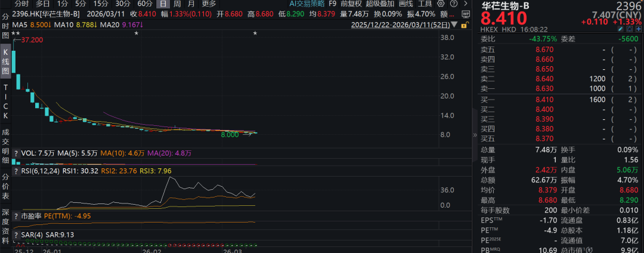Switch chart period to 周 weekly
Viewport: 644px width, 253px height.
(x=177, y=4)
